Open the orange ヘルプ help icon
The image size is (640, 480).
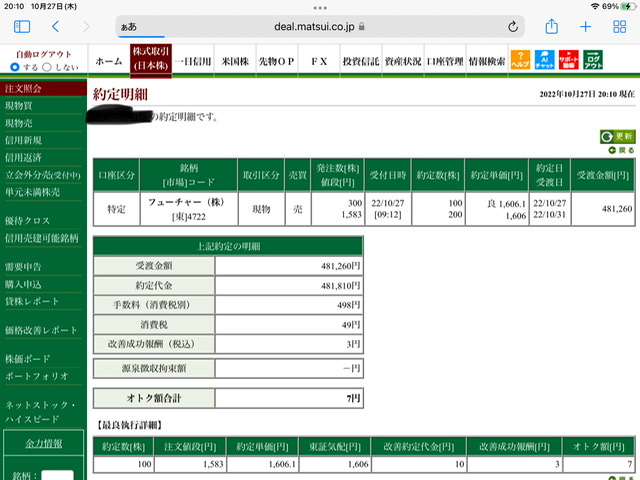pyautogui.click(x=520, y=60)
